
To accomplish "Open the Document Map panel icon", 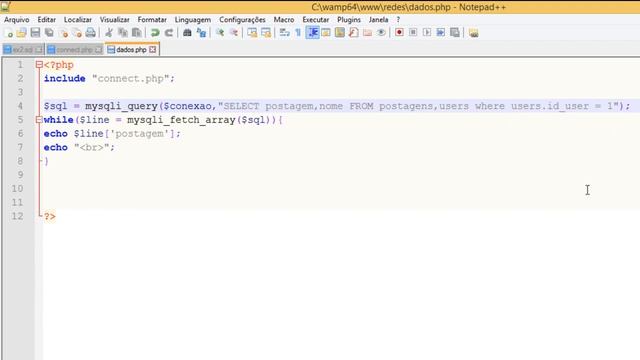I will pyautogui.click(x=340, y=33).
